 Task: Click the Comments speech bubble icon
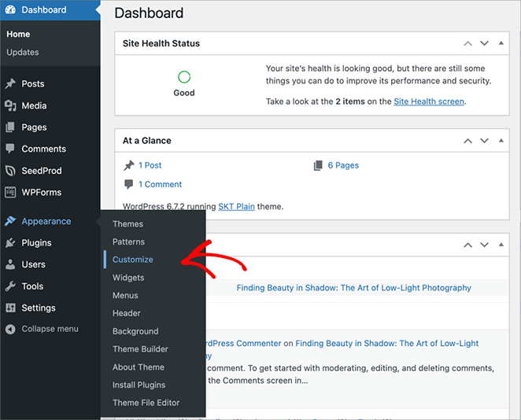tap(10, 149)
